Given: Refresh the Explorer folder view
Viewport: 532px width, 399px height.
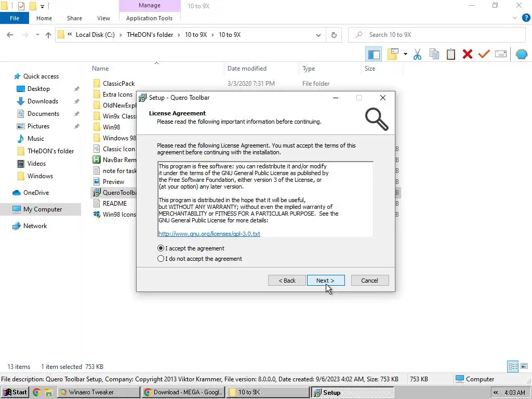Looking at the screenshot, I should click(x=334, y=35).
